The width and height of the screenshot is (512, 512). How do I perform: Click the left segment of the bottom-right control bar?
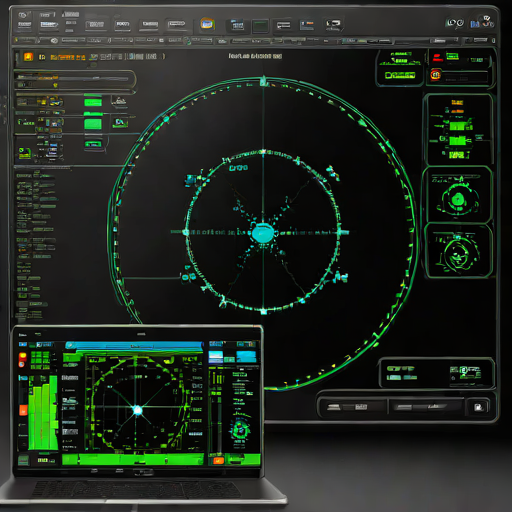[353, 407]
